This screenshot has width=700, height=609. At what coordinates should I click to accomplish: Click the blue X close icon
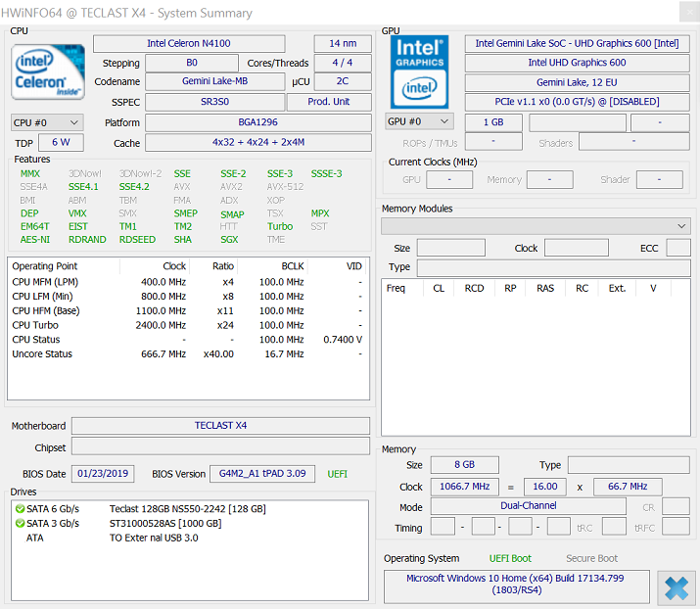(676, 588)
